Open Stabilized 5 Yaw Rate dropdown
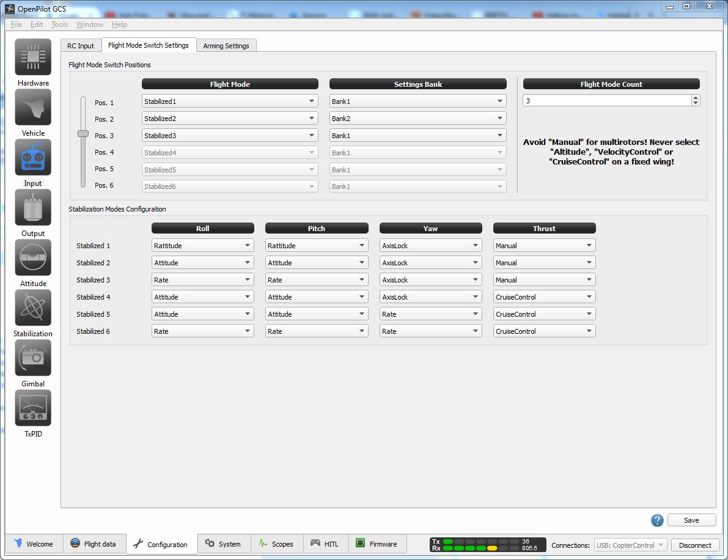Viewport: 728px width, 560px height. (430, 314)
